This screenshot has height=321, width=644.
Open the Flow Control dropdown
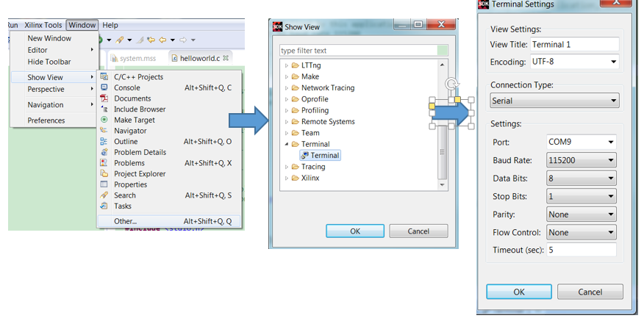click(582, 232)
